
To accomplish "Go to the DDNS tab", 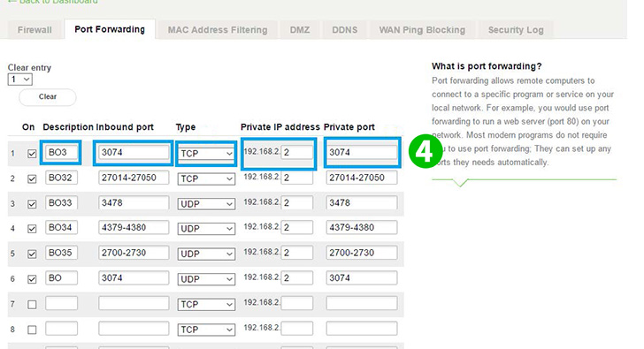I will tap(345, 30).
